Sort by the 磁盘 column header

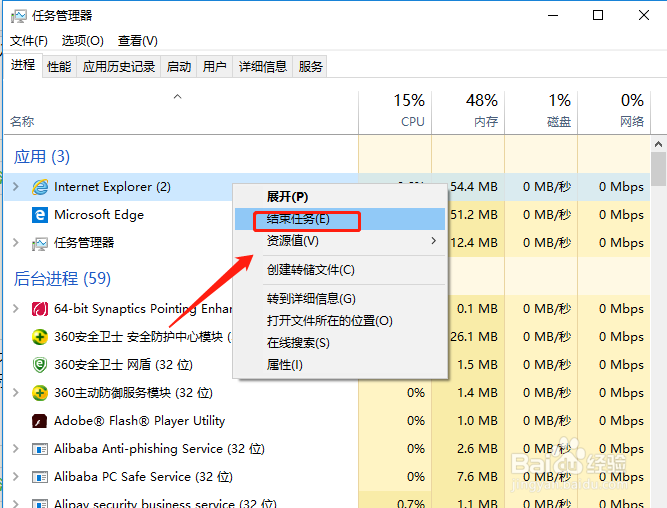tap(541, 112)
